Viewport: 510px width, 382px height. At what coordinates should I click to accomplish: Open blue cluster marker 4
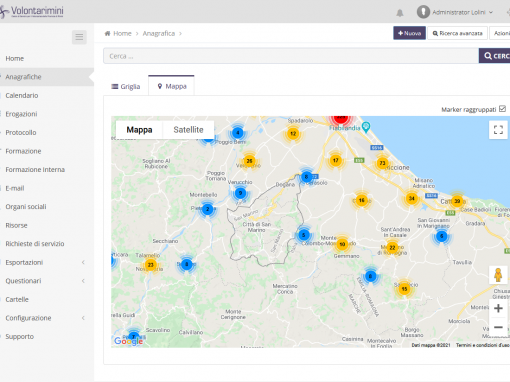click(x=238, y=133)
